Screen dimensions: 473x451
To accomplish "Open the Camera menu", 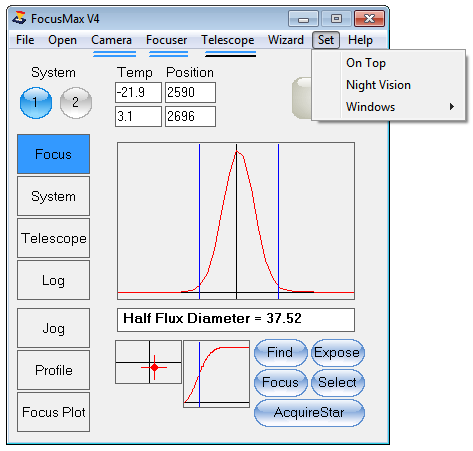I will [x=111, y=40].
